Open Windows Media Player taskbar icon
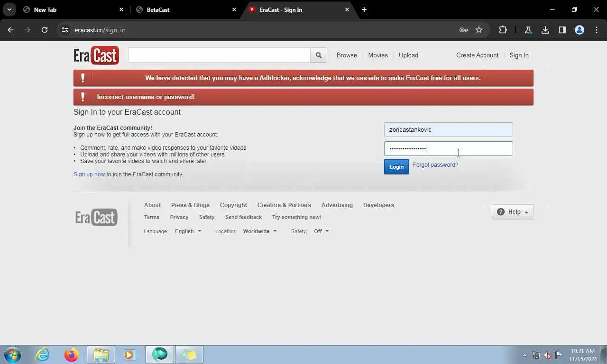Image resolution: width=607 pixels, height=364 pixels. tap(129, 355)
